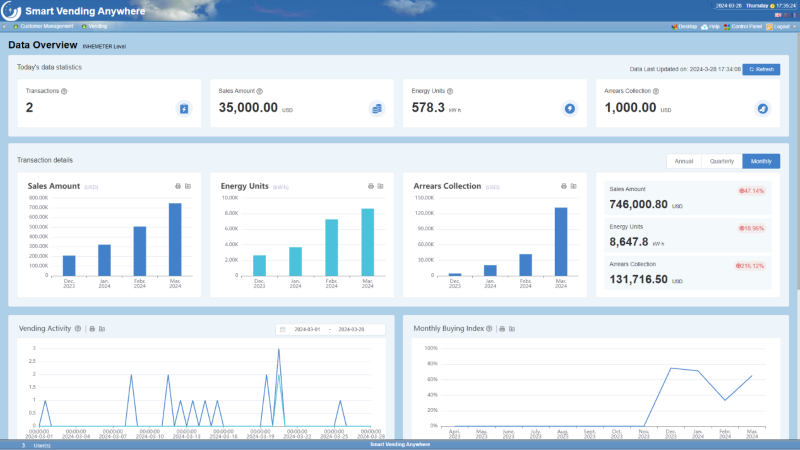This screenshot has height=450, width=800.
Task: Click the Smart Vending Anywhere logo
Action: (11, 11)
